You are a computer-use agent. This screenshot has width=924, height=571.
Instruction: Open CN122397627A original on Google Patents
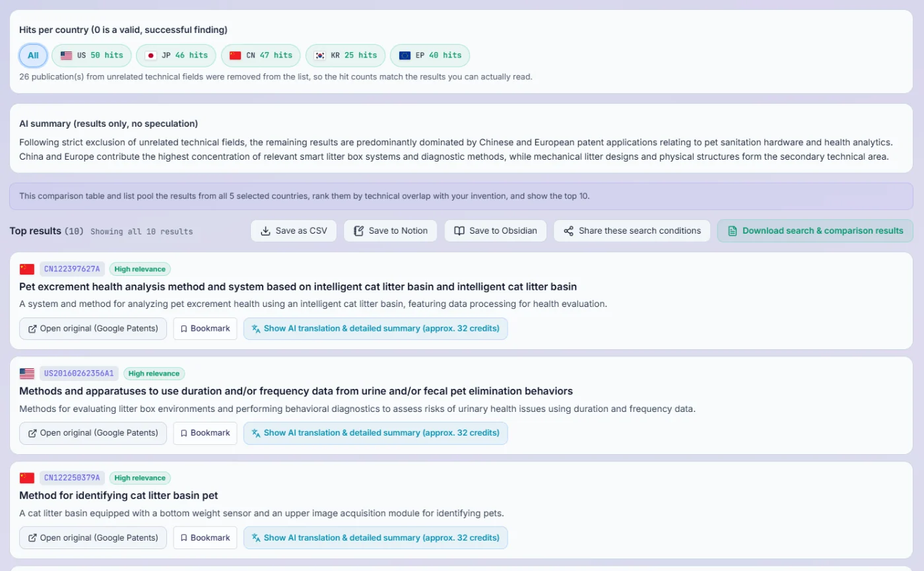pyautogui.click(x=93, y=329)
